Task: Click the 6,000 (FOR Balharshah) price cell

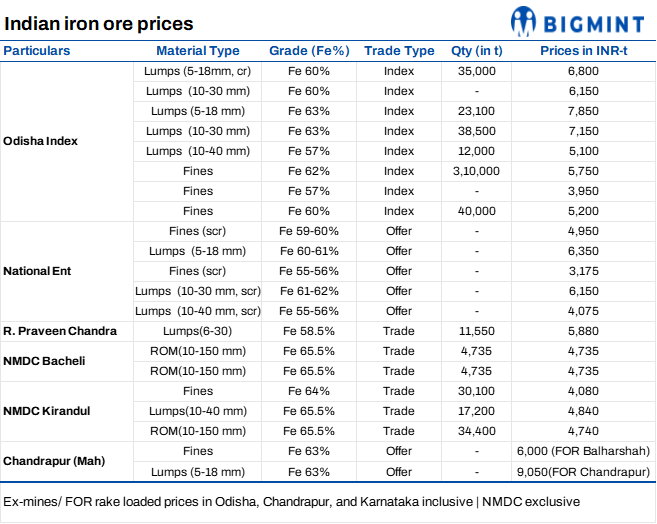Action: [x=583, y=451]
